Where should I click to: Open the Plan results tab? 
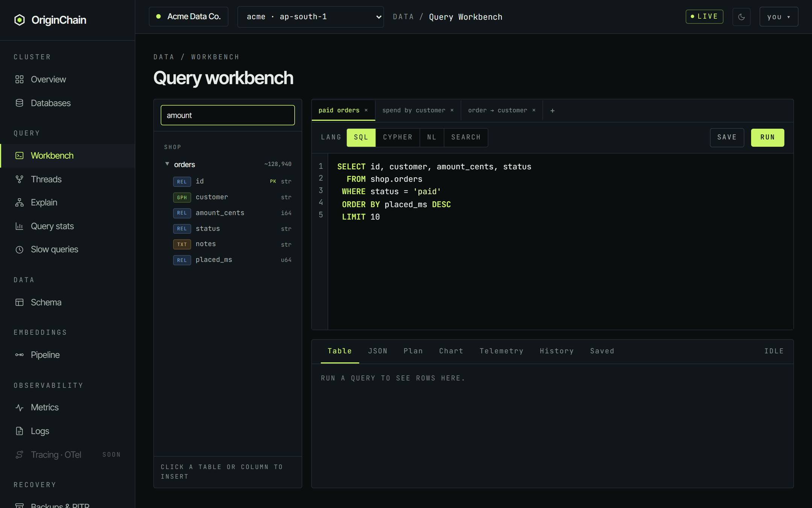click(x=413, y=351)
